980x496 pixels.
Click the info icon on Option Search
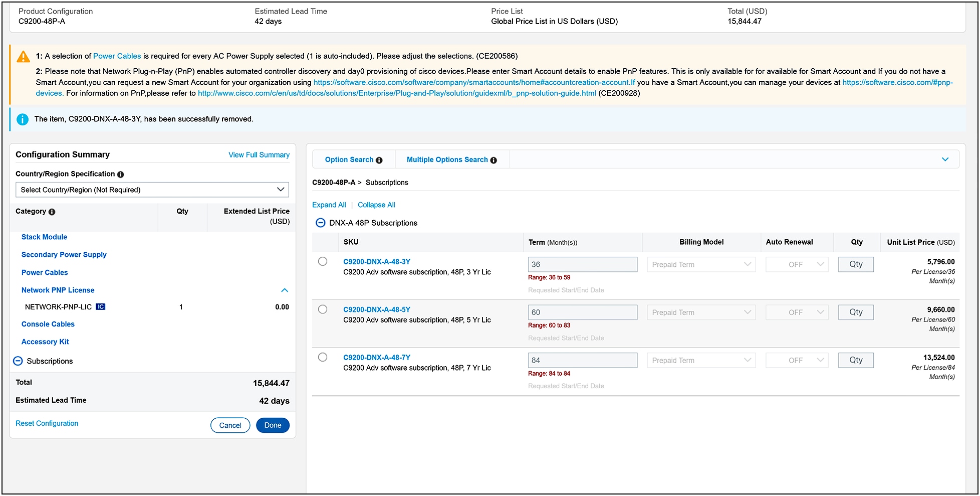(379, 160)
